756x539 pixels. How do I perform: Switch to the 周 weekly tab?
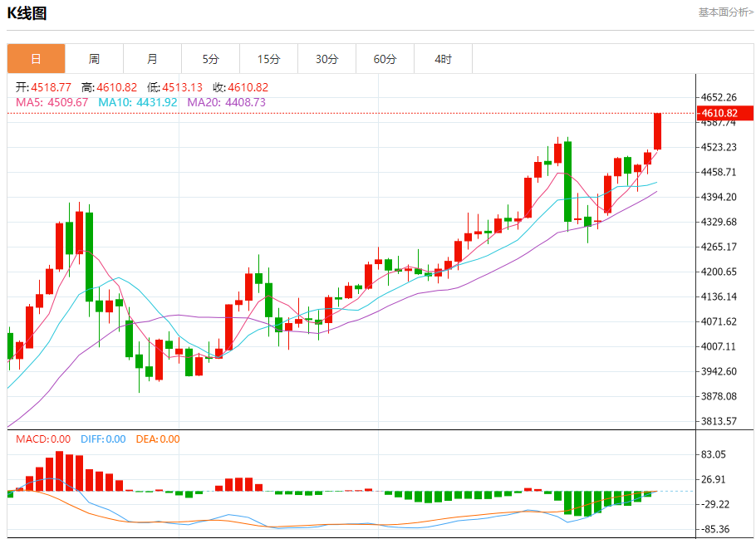tap(94, 59)
